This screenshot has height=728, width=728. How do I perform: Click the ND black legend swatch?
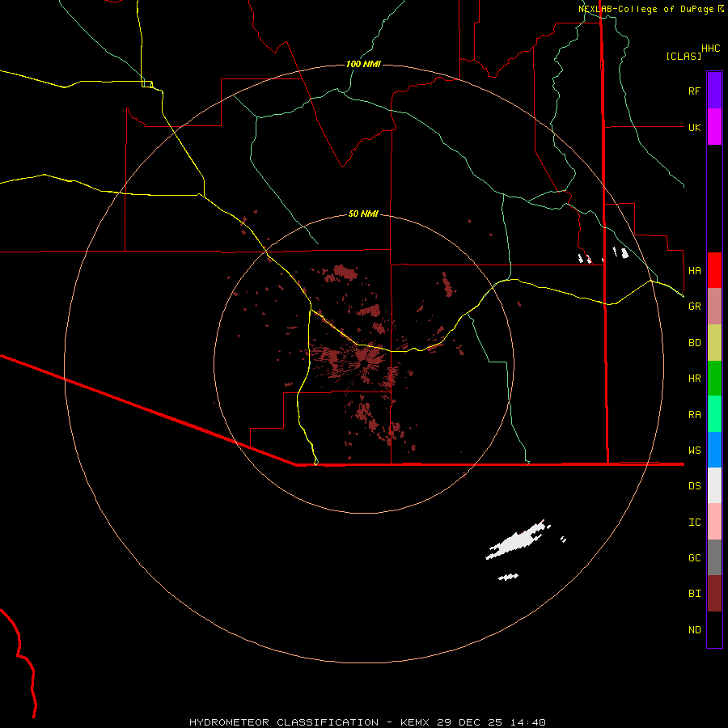pyautogui.click(x=714, y=629)
